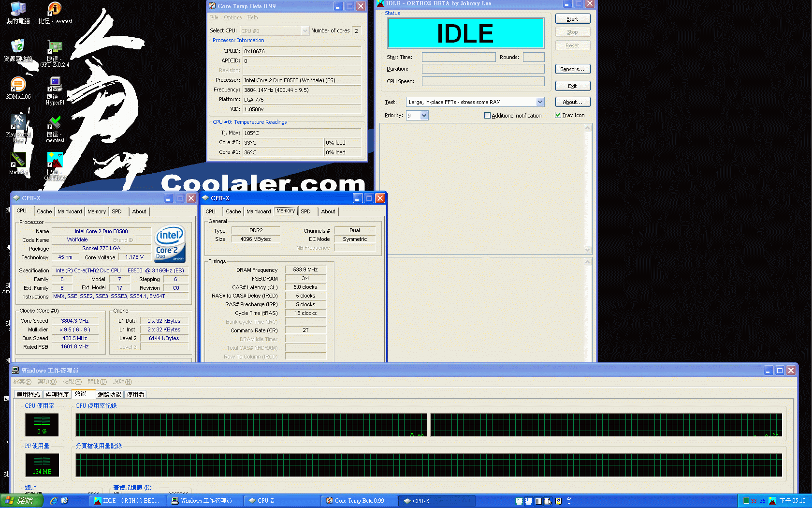Click the ORTHOS upper log scroll-up arrow

588,128
